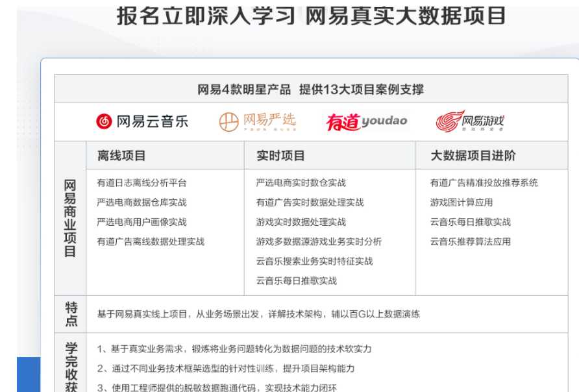Image resolution: width=579 pixels, height=392 pixels.
Task: Click 严选电商用户画像实战
Action: pyautogui.click(x=142, y=222)
